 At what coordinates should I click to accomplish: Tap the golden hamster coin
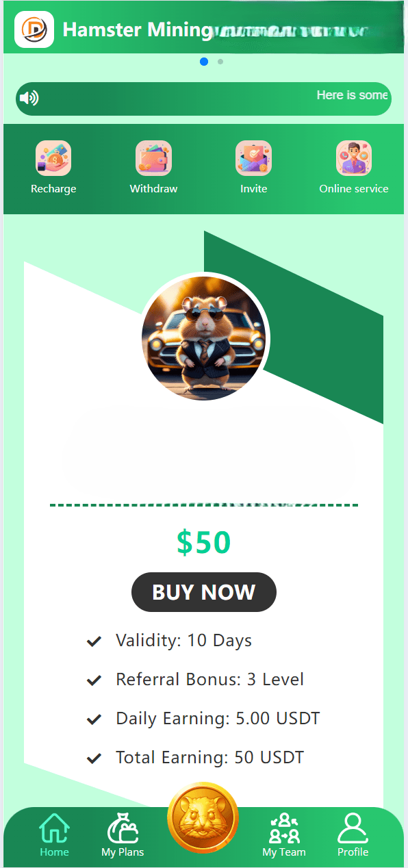[203, 818]
